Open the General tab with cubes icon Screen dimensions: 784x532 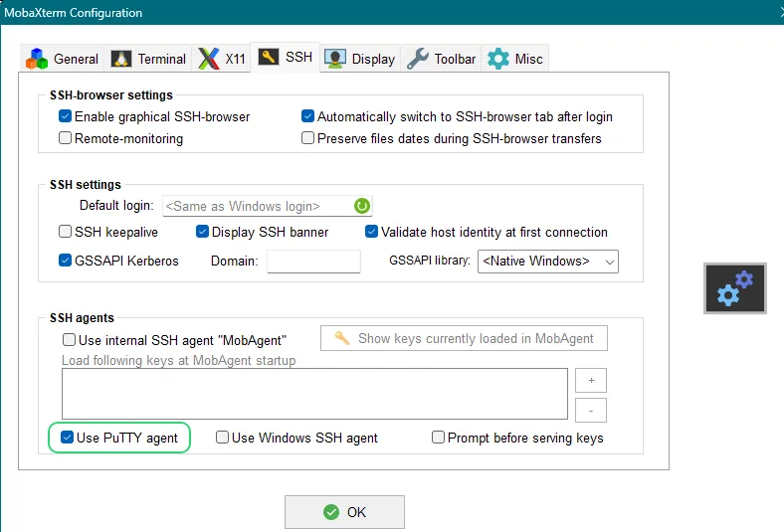63,59
